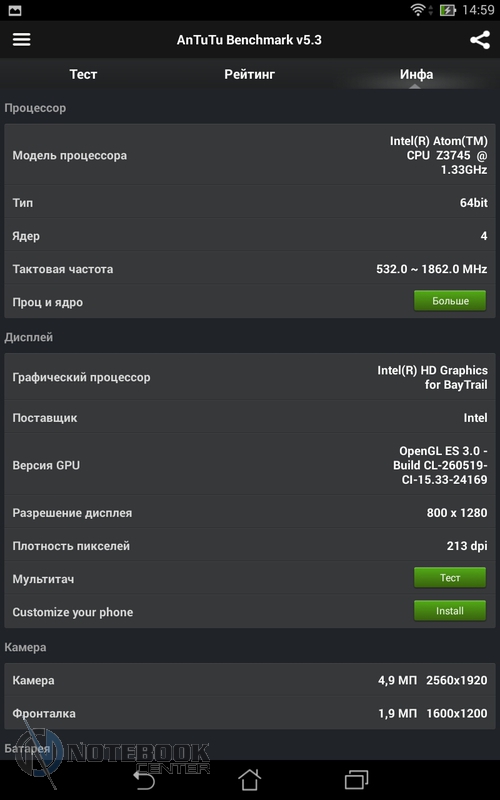The image size is (500, 800).
Task: Tap the clock showing 14:59
Action: point(478,10)
